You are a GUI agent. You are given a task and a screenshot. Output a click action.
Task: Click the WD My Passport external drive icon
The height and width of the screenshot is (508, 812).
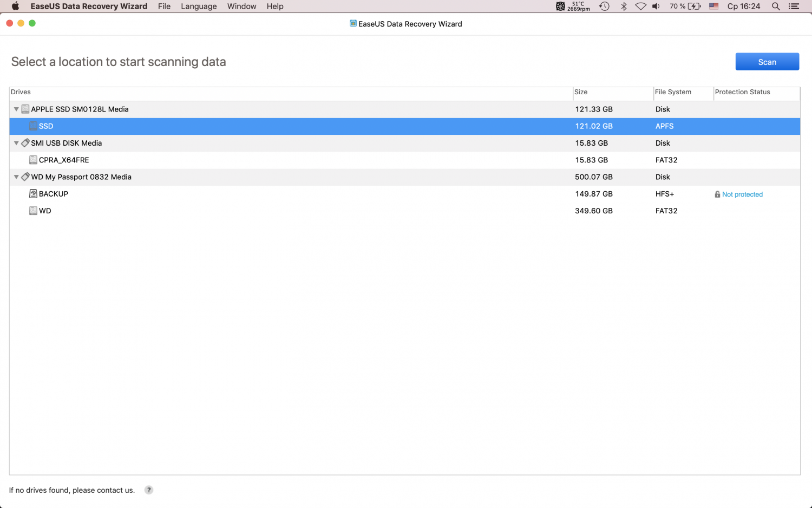[x=25, y=177]
